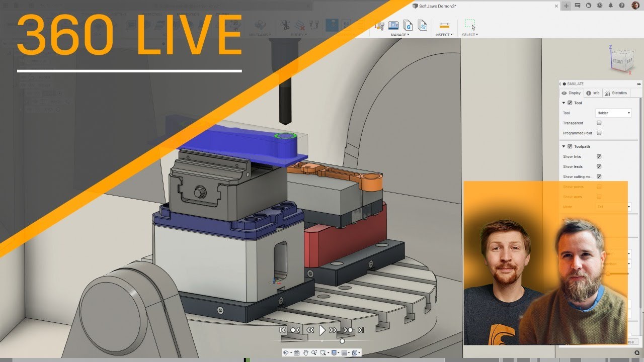This screenshot has height=362, width=644.
Task: Click the Look At icon
Action: click(x=297, y=352)
